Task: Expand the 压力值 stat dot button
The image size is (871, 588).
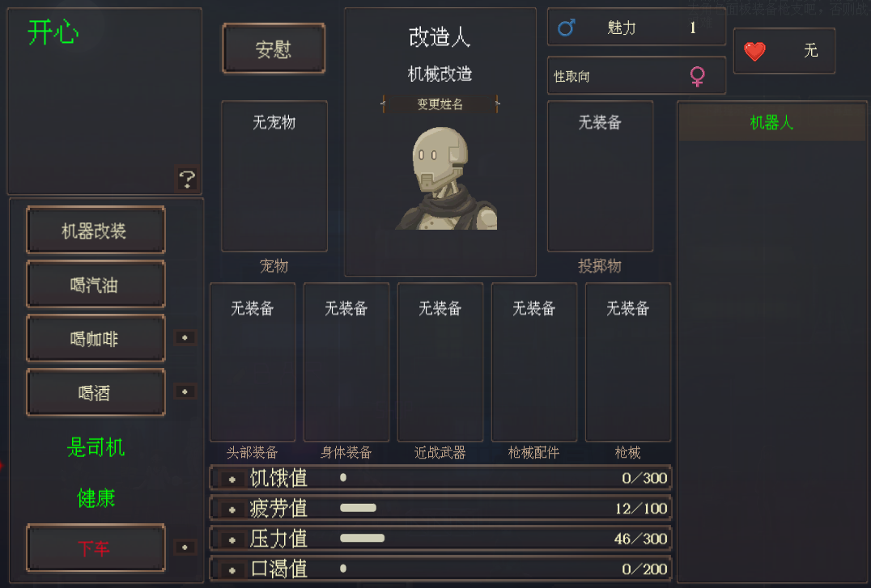Action: (232, 539)
